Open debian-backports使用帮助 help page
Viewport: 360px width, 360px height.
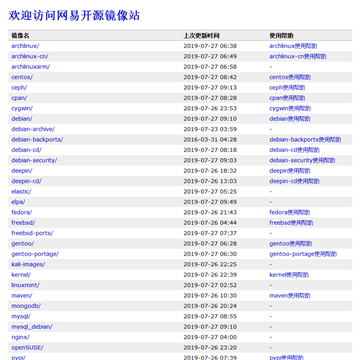(x=305, y=140)
